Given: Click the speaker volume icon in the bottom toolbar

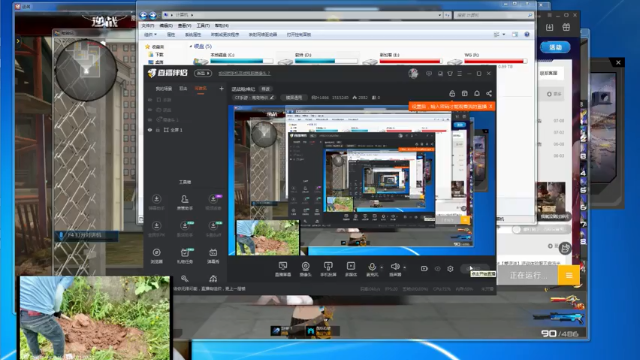Looking at the screenshot, I should [395, 267].
